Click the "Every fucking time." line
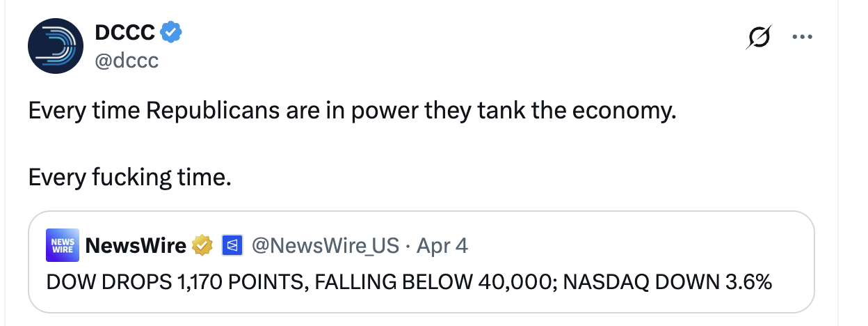Image resolution: width=868 pixels, height=326 pixels. coord(129,178)
